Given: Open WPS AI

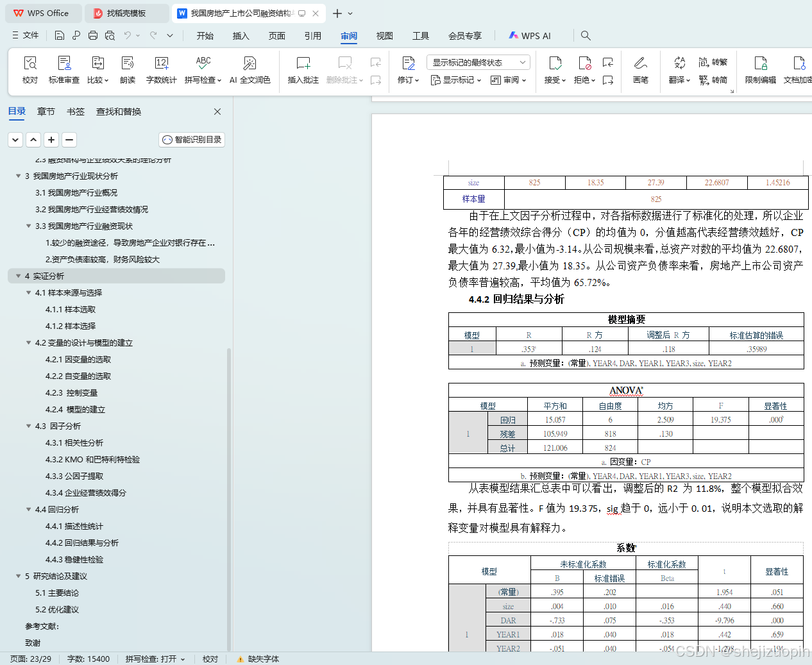Looking at the screenshot, I should pyautogui.click(x=530, y=36).
